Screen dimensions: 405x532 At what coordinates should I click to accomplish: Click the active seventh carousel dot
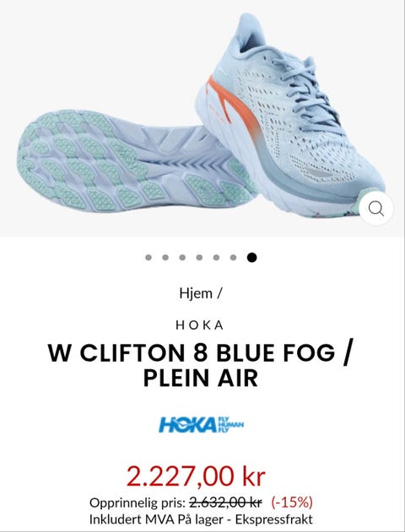(252, 257)
